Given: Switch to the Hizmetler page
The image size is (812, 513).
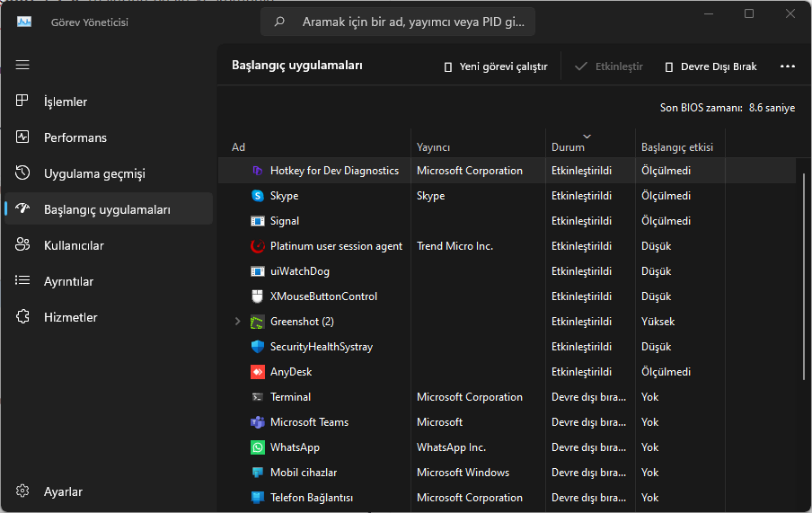Looking at the screenshot, I should (x=70, y=317).
